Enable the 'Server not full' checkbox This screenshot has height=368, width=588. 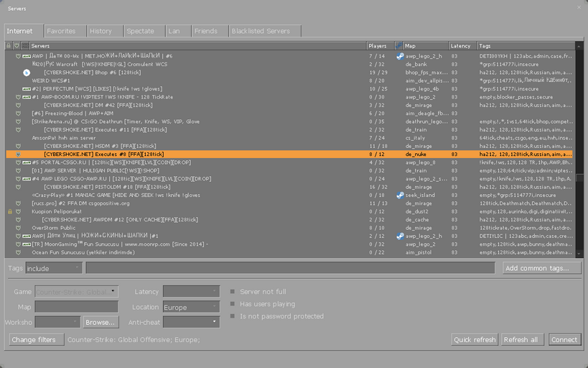point(233,292)
